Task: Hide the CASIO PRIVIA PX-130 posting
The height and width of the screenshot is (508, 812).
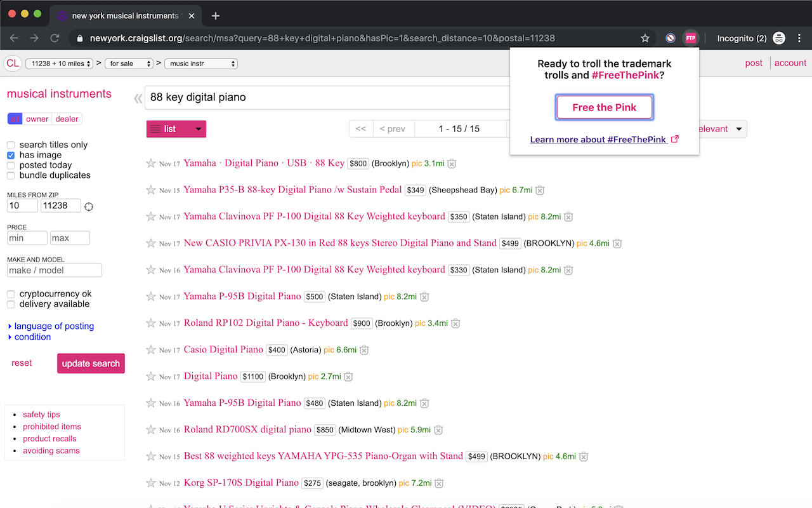Action: pos(617,244)
